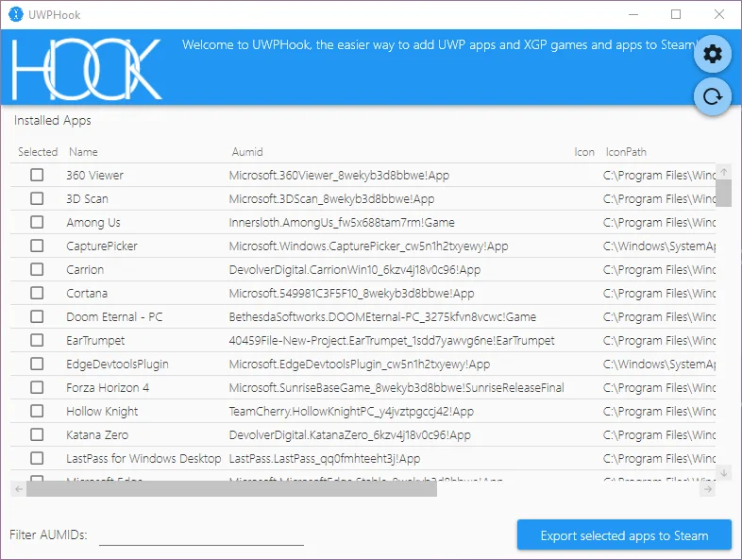This screenshot has width=742, height=560.
Task: Select the 3D Scan name cell
Action: point(87,199)
